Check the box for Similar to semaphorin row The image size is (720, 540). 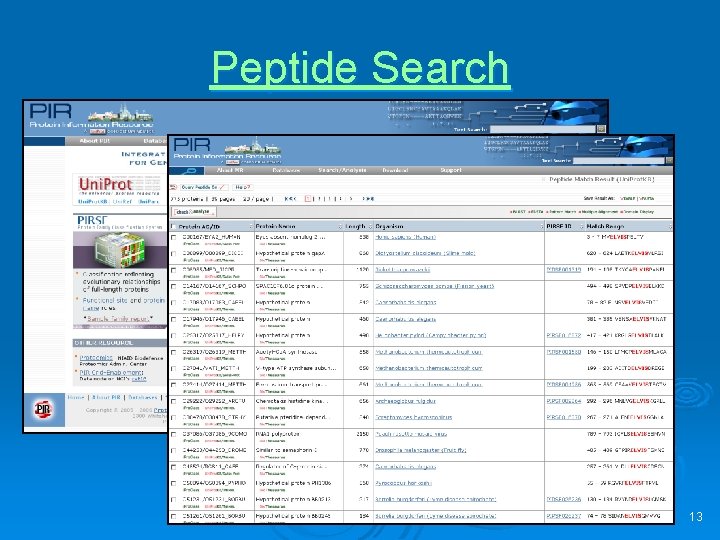[x=174, y=451]
